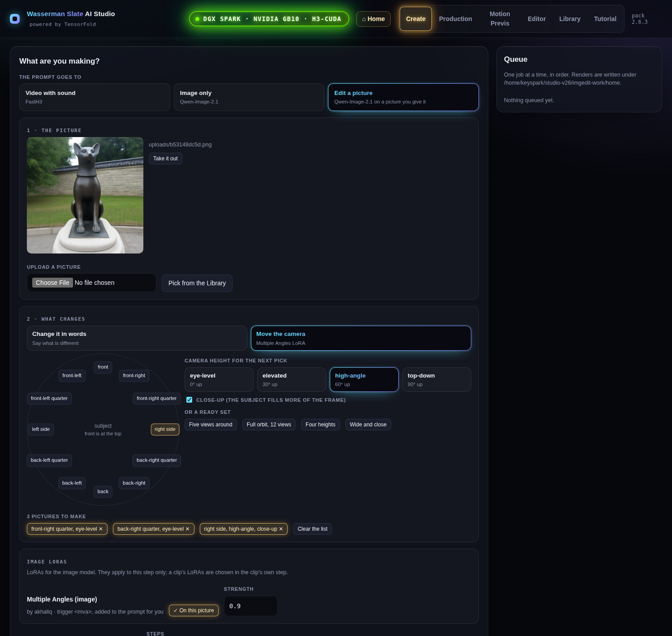Image resolution: width=672 pixels, height=636 pixels.
Task: Click the uploads/b53148dc5d.png file name
Action: (180, 145)
